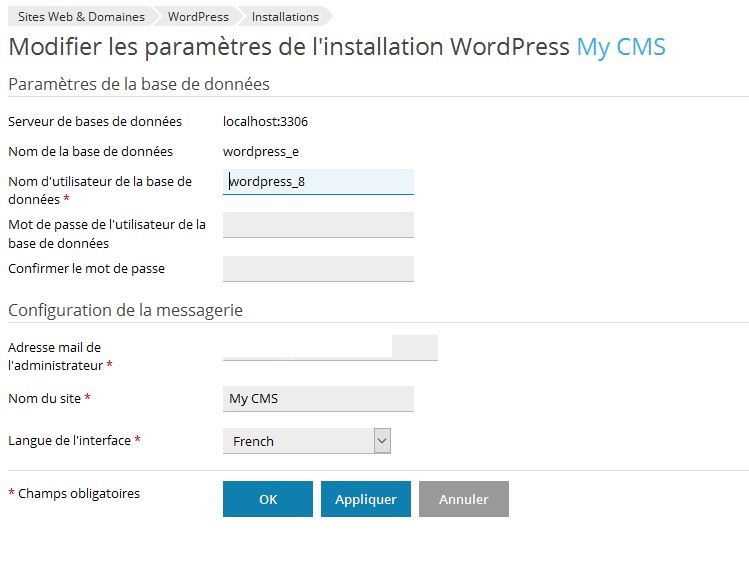Screen dimensions: 749x562
Task: Click the administrator email address field
Action: pos(330,348)
